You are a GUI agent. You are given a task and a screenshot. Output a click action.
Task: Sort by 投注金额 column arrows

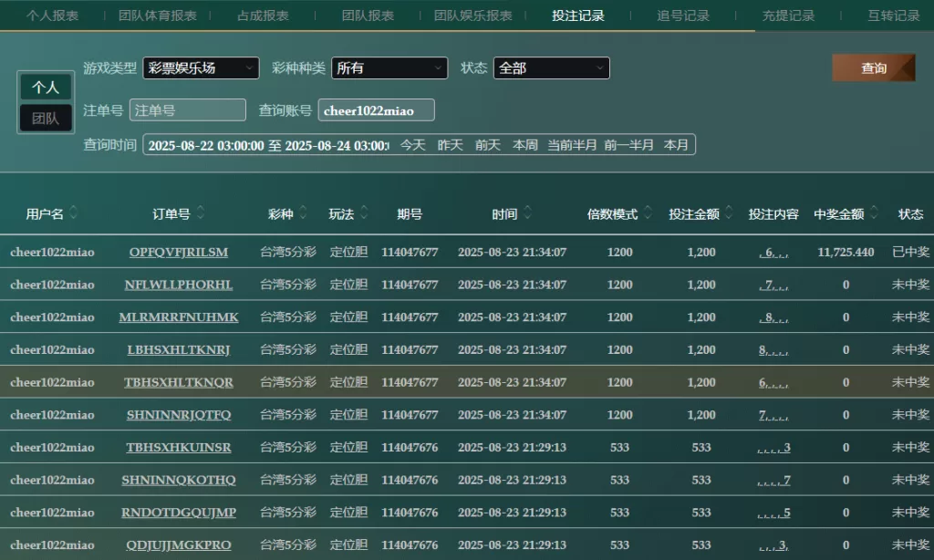(729, 213)
